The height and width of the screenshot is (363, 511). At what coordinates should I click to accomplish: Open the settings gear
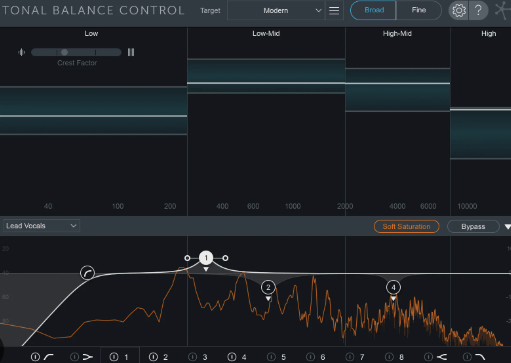coord(459,10)
